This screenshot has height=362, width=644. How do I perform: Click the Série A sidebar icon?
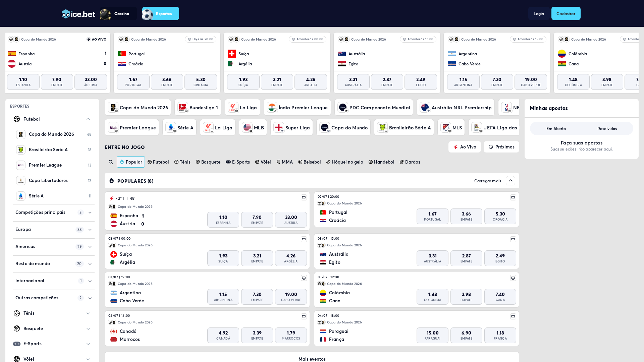[x=21, y=196]
